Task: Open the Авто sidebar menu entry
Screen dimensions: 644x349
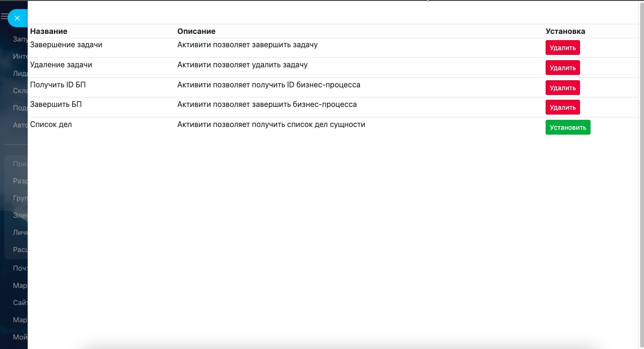Action: click(x=20, y=125)
